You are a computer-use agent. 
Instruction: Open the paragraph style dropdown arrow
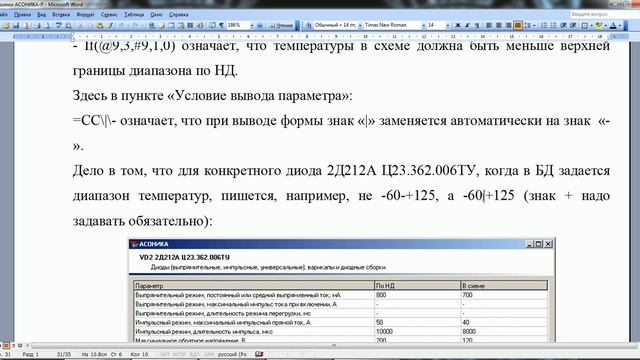point(360,25)
